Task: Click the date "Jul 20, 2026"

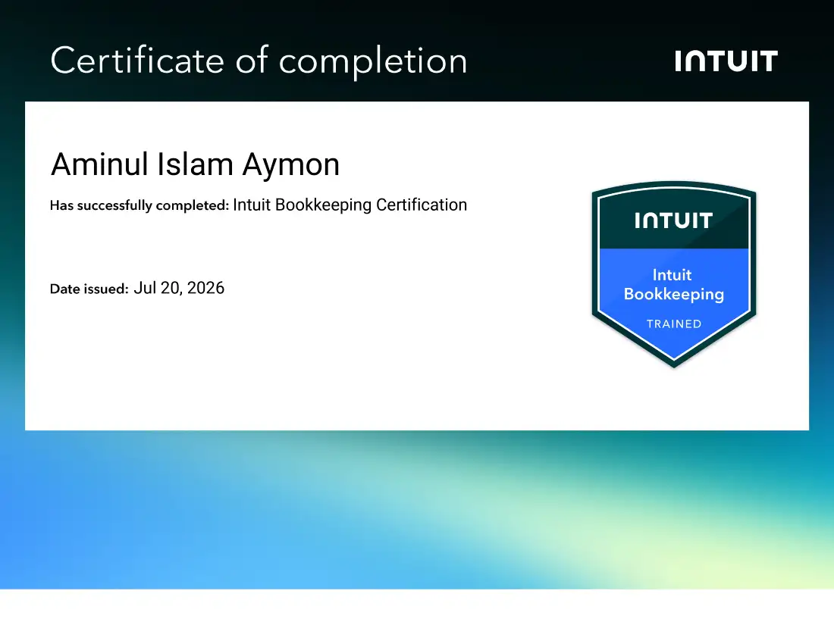Action: click(179, 288)
